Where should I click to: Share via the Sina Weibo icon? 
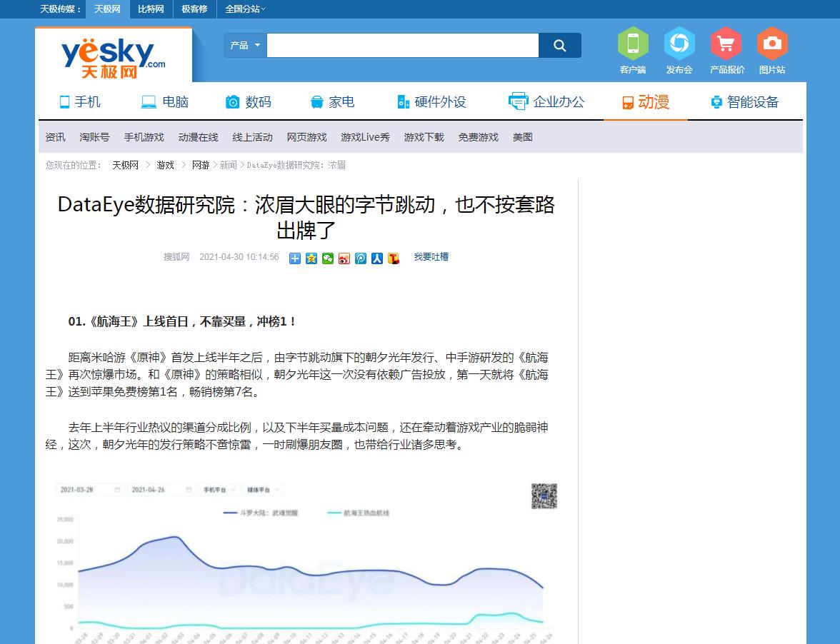344,258
